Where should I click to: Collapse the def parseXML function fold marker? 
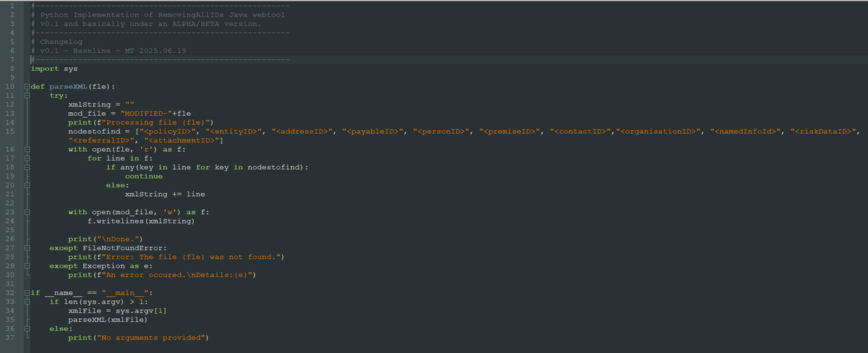27,86
